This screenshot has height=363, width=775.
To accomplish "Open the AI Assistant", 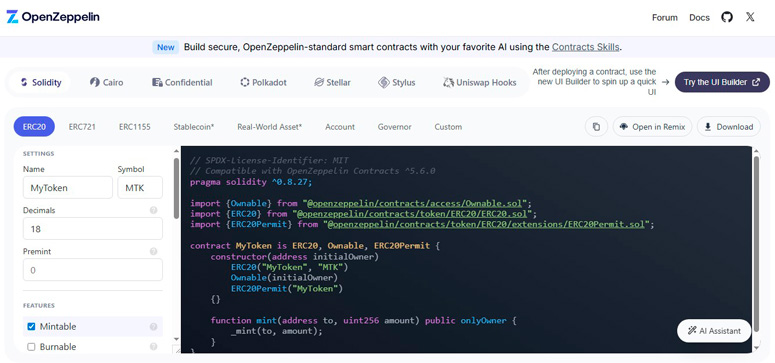I will tap(714, 331).
